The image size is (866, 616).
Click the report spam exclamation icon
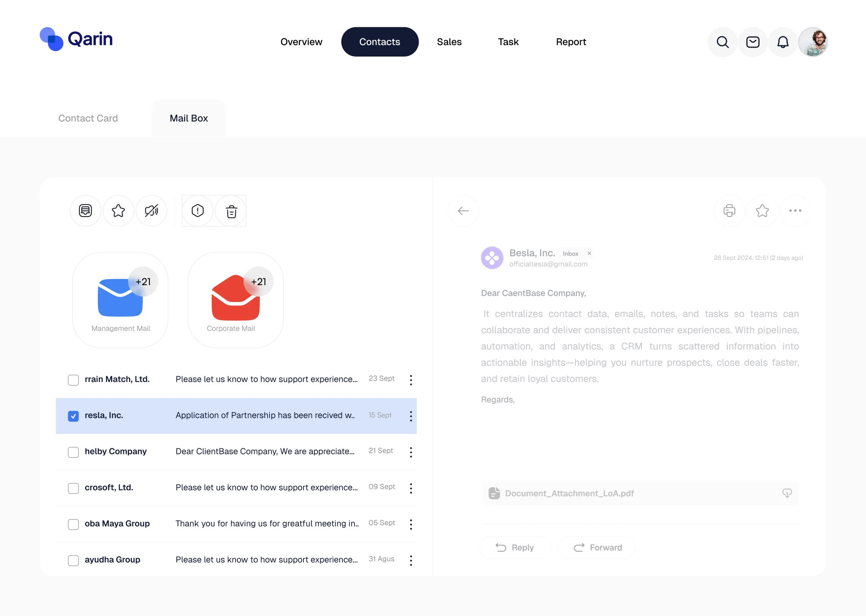coord(198,211)
